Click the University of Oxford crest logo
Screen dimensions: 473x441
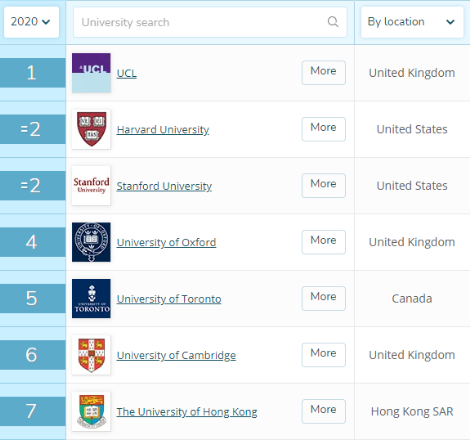(x=91, y=242)
